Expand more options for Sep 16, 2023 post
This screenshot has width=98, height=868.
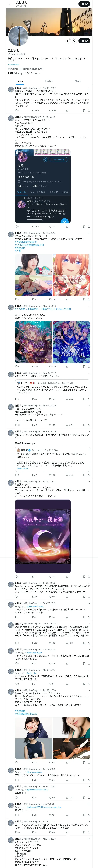click(x=89, y=406)
